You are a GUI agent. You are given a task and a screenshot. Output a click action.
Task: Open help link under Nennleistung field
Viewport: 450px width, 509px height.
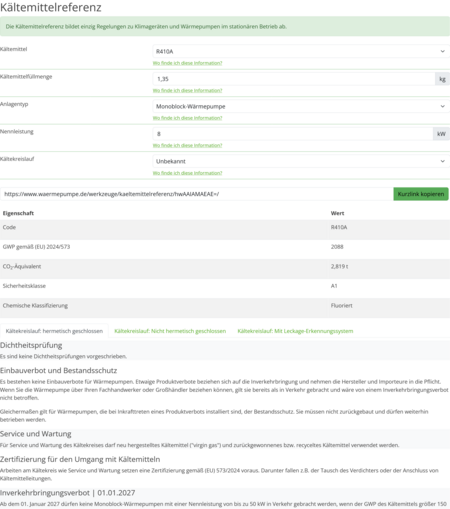click(x=187, y=145)
